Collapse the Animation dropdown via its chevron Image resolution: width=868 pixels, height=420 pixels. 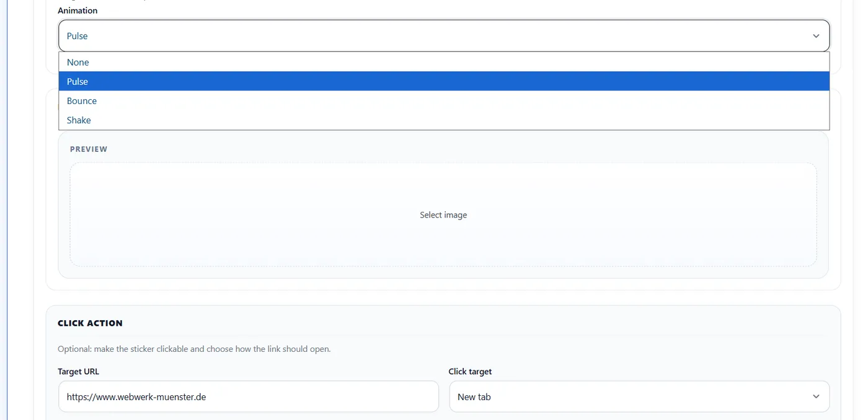click(816, 36)
